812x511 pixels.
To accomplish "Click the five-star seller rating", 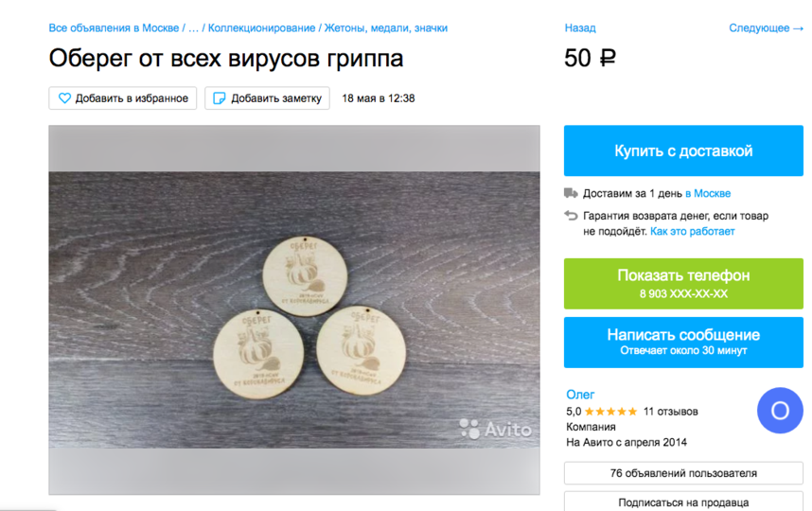I will point(610,412).
